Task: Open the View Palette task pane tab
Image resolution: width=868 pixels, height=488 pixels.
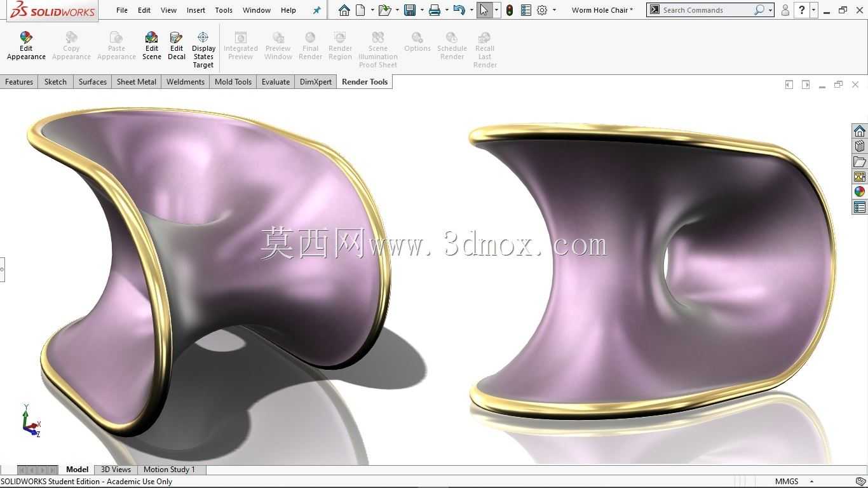Action: tap(860, 177)
